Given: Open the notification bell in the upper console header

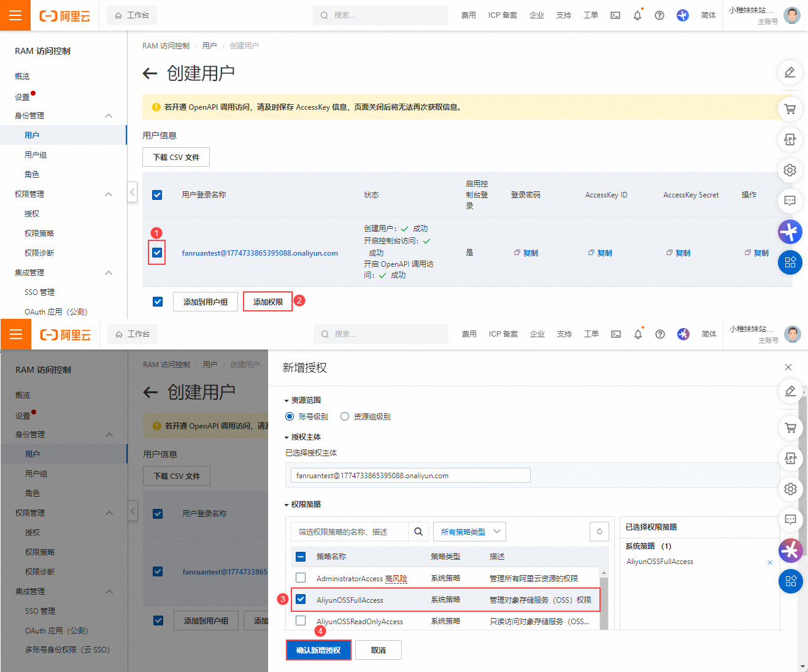Looking at the screenshot, I should tap(637, 15).
